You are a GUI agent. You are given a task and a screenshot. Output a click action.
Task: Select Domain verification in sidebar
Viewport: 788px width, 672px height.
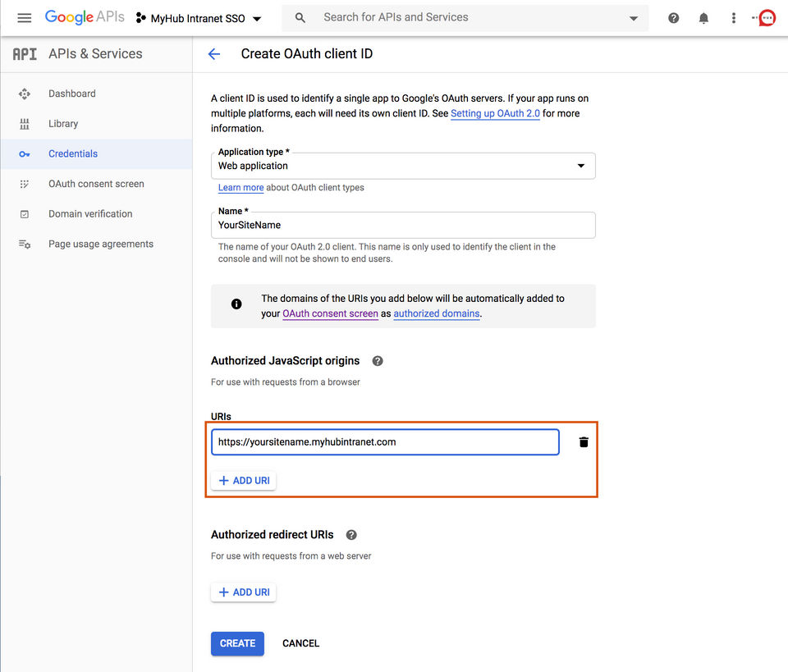pyautogui.click(x=90, y=214)
